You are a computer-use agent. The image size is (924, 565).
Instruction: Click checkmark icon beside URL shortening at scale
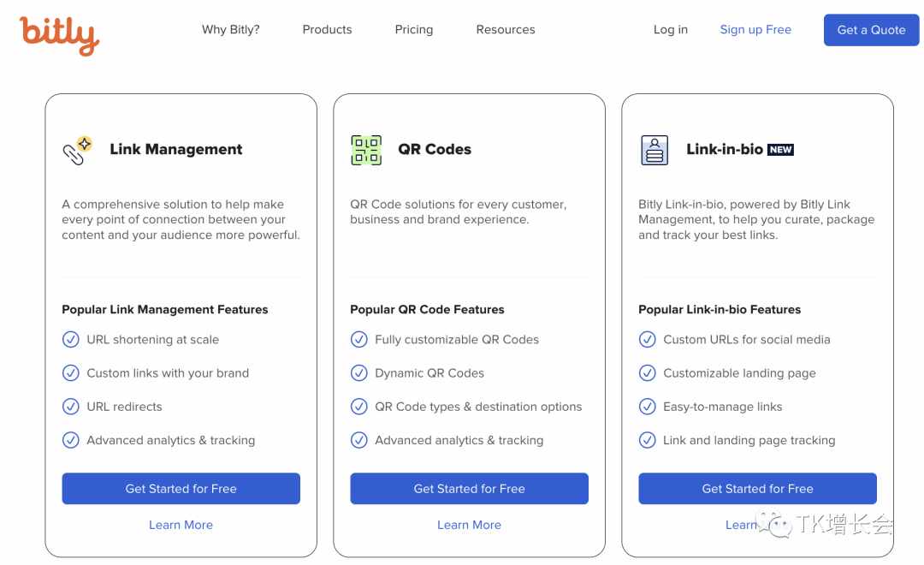pyautogui.click(x=71, y=340)
